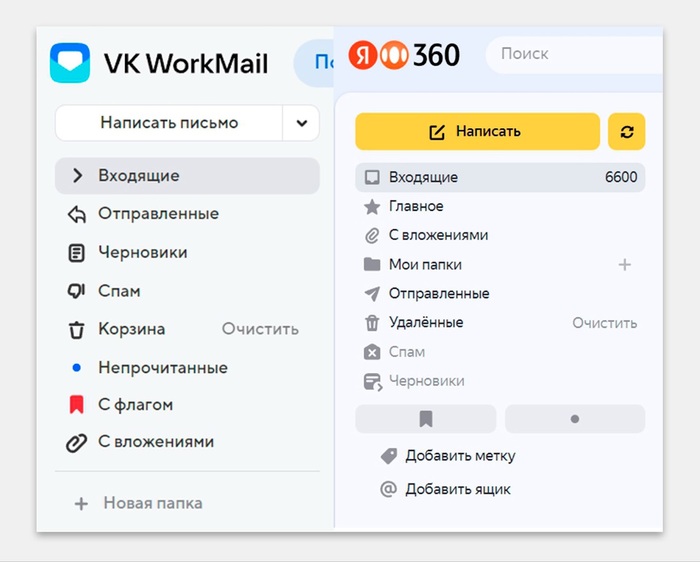
Task: Click the refresh mail icon button
Action: [627, 132]
